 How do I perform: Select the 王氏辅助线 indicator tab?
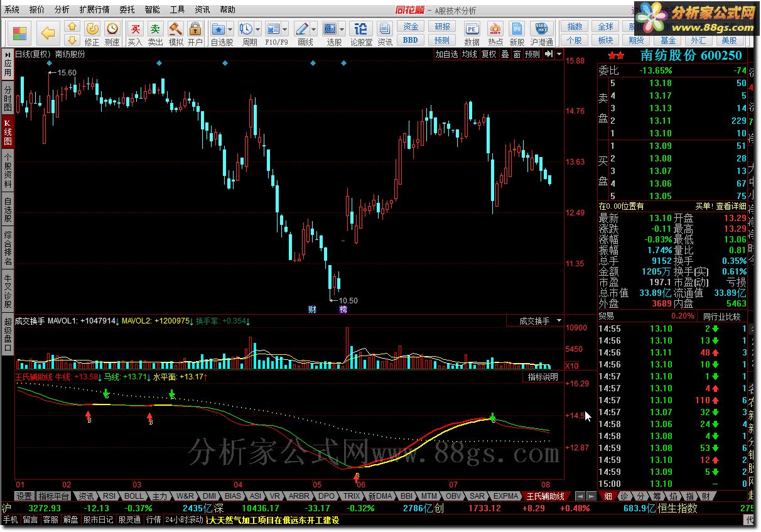click(x=545, y=496)
